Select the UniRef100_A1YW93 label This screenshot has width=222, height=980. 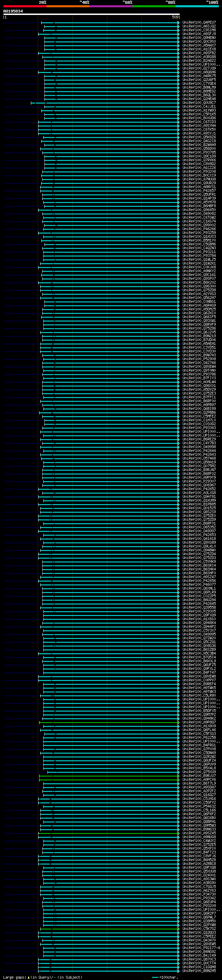pyautogui.click(x=199, y=110)
